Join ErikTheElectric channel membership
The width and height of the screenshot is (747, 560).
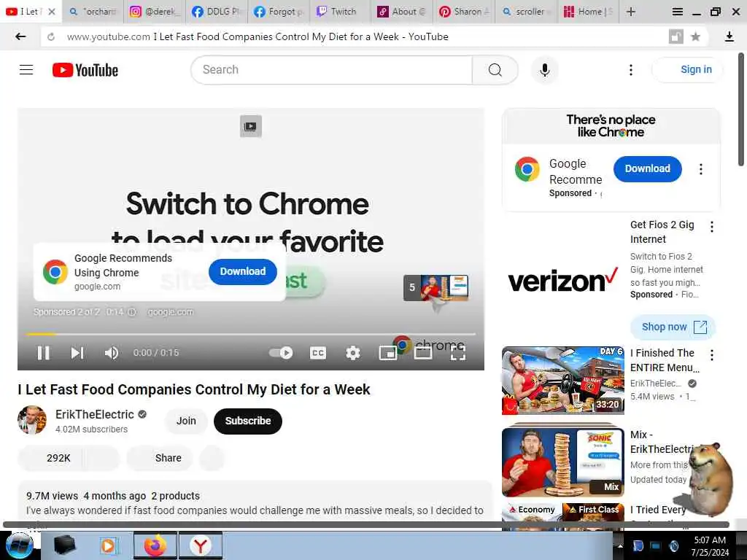tap(186, 421)
